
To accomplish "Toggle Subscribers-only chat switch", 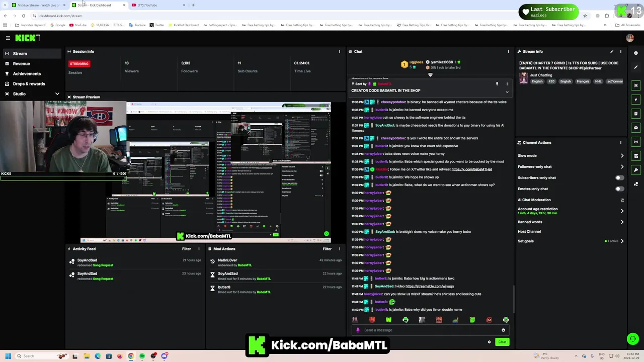I will tap(620, 177).
